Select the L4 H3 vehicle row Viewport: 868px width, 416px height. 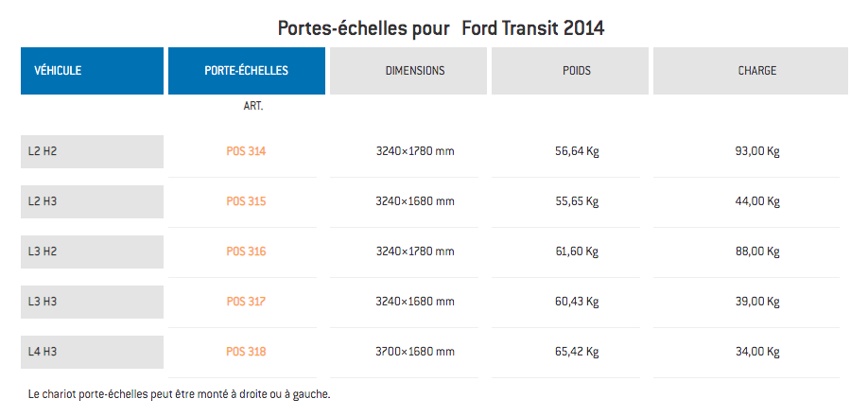(92, 352)
